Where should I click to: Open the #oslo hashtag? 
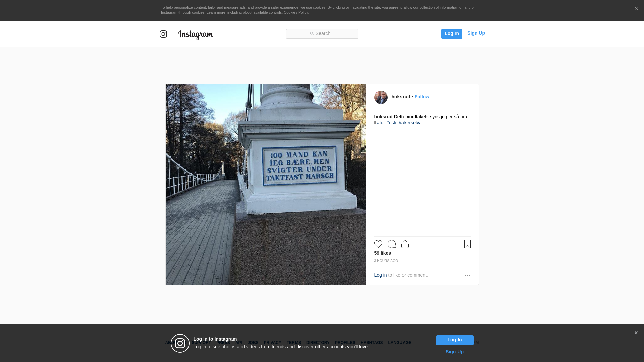392,123
